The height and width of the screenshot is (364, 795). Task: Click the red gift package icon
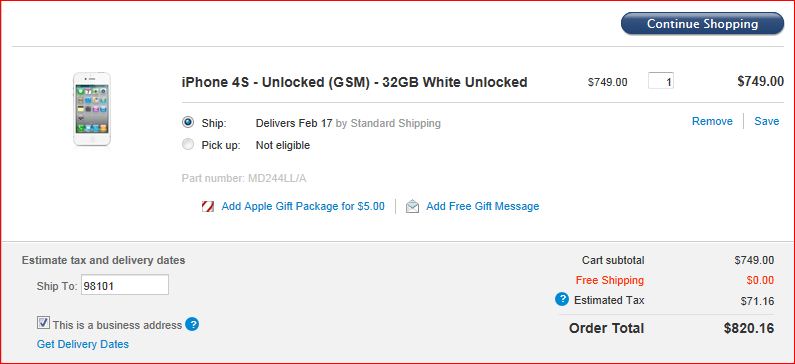click(x=207, y=206)
